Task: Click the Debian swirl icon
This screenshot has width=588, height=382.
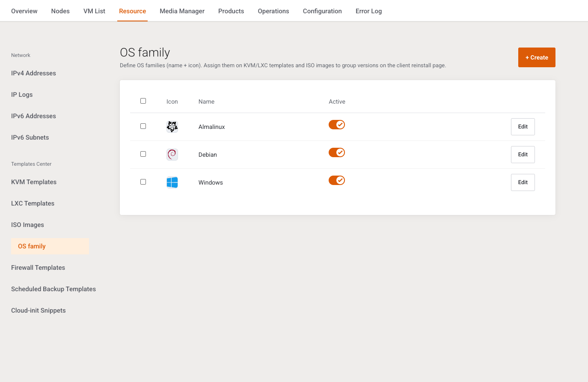Action: point(172,155)
